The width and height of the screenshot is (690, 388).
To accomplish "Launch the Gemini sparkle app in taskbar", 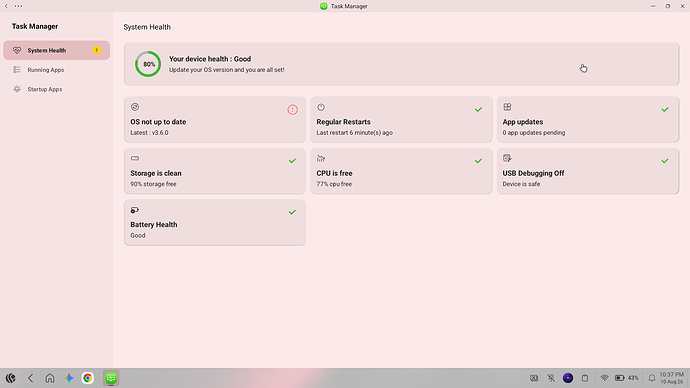I will 69,378.
